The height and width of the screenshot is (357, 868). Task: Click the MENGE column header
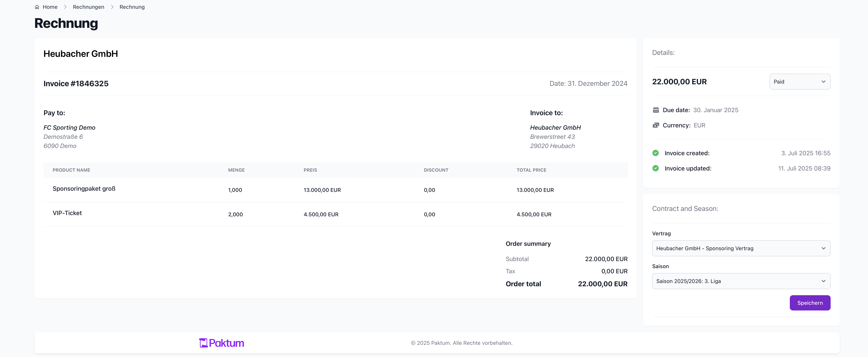click(236, 170)
